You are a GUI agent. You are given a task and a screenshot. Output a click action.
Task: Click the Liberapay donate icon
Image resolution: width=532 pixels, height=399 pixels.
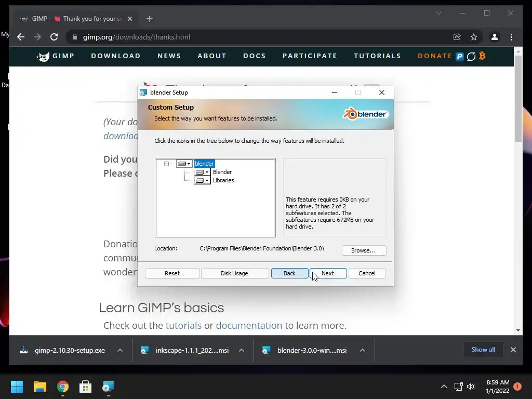coord(471,56)
